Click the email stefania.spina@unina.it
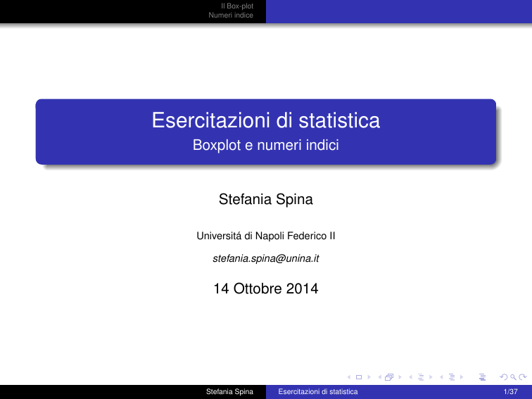Viewport: 532px width, 399px height. 266,258
